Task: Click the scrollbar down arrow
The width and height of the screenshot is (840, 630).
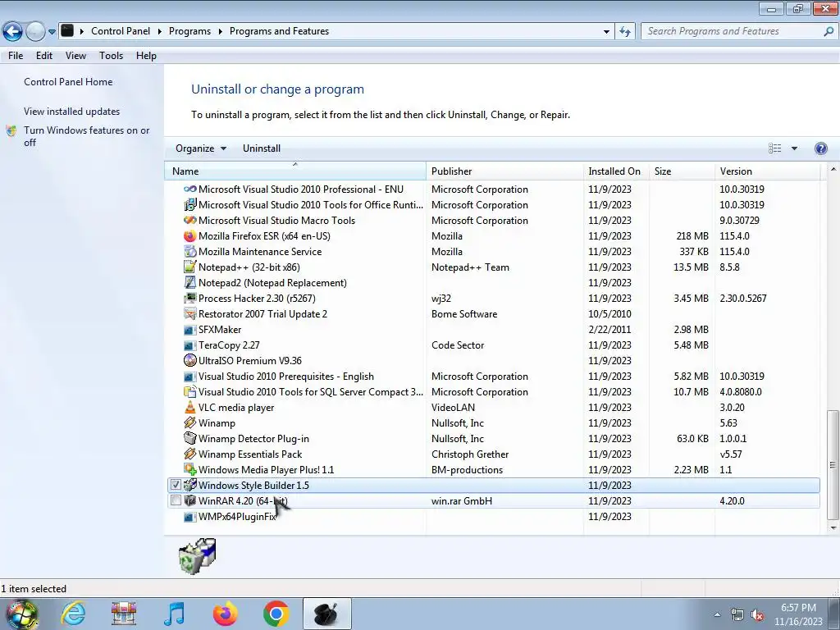Action: point(833,527)
